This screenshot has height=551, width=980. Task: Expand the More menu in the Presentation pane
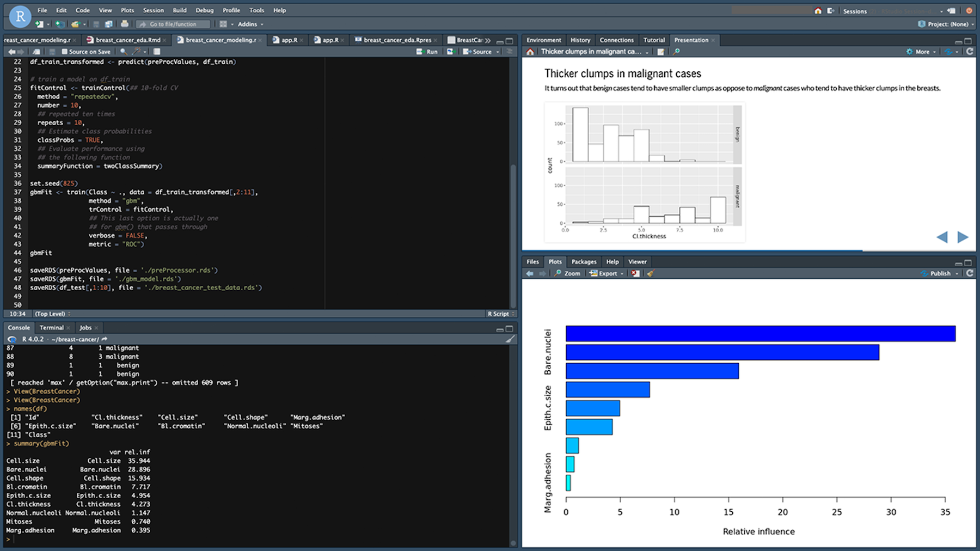click(921, 51)
